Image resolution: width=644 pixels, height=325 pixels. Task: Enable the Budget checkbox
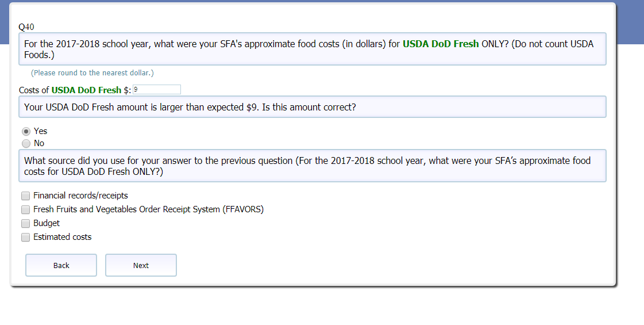26,223
